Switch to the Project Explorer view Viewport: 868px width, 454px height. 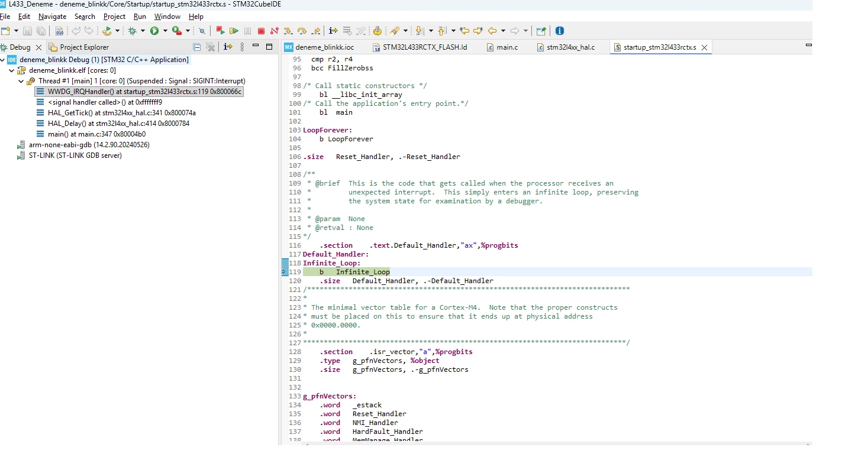point(84,47)
